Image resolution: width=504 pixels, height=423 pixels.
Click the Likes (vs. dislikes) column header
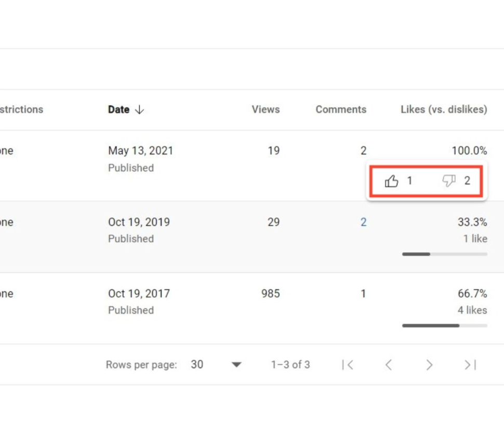[444, 110]
